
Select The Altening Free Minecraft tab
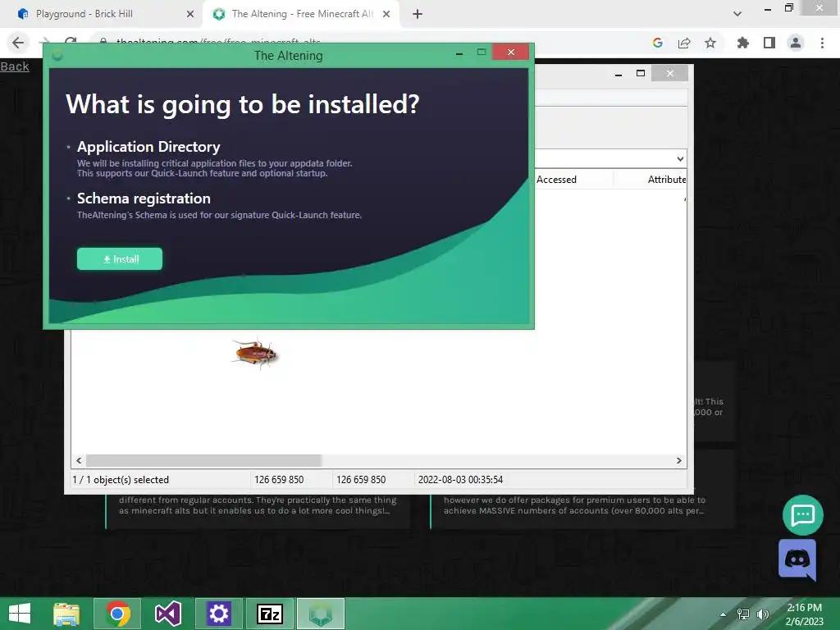coord(302,14)
